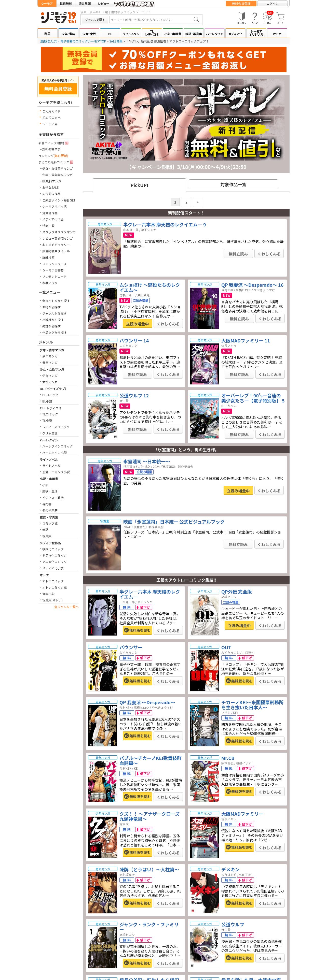Image resolution: width=327 pixels, height=980 pixels.
Task: Open the クズ！！アナザークローズ title link
Action: [x=149, y=816]
